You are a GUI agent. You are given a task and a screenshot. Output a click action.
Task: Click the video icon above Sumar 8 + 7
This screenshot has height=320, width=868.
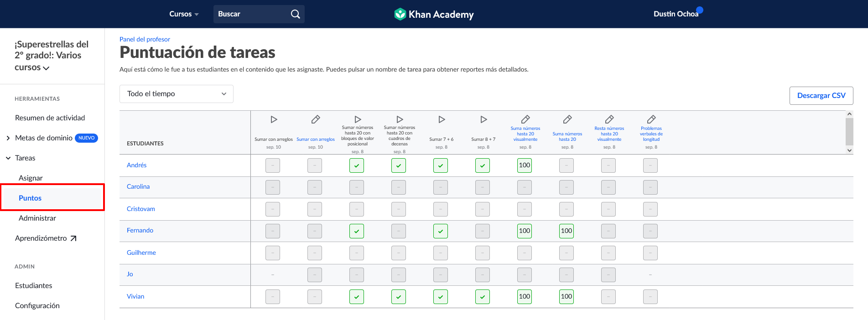point(483,119)
